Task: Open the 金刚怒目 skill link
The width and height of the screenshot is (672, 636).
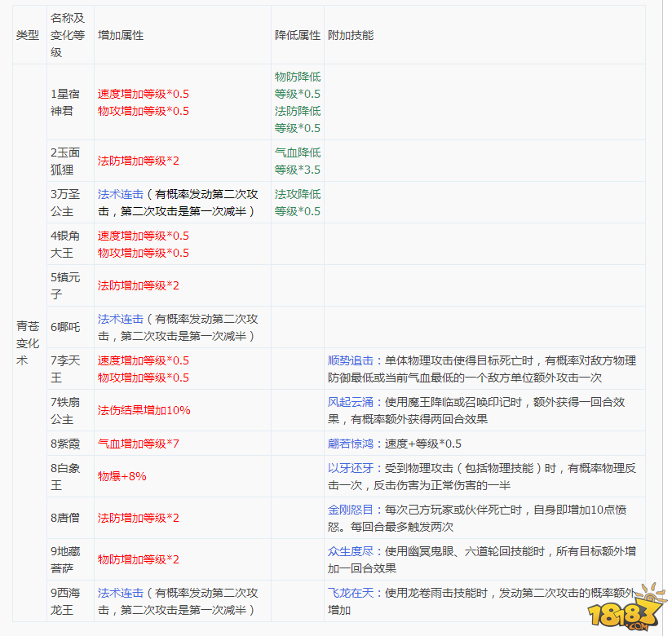Action: [x=350, y=510]
